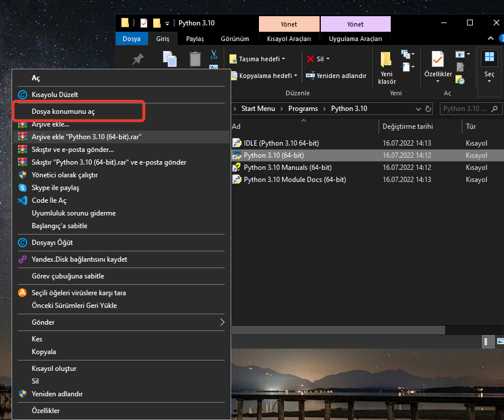Screen dimensions: 504x420
Task: Open the address bar history dropdown chevron
Action: [419, 109]
